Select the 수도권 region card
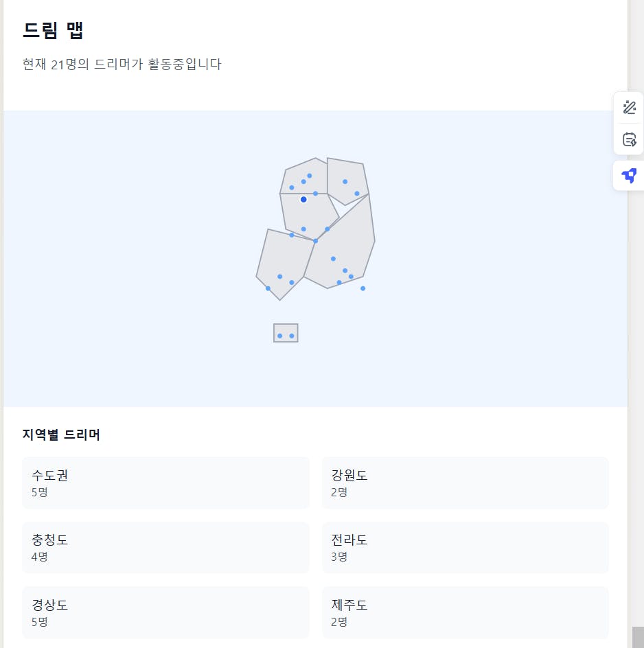Screen dimensions: 644x648 [x=165, y=483]
